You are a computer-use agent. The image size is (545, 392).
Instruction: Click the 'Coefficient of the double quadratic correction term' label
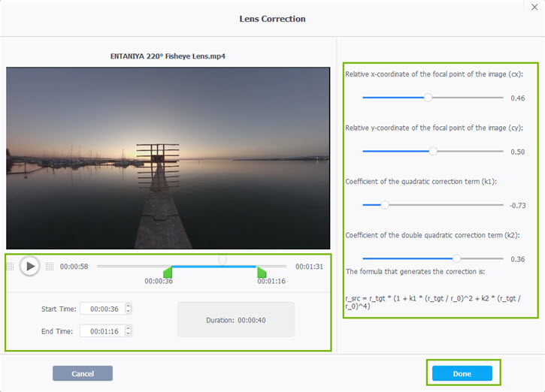coord(432,235)
